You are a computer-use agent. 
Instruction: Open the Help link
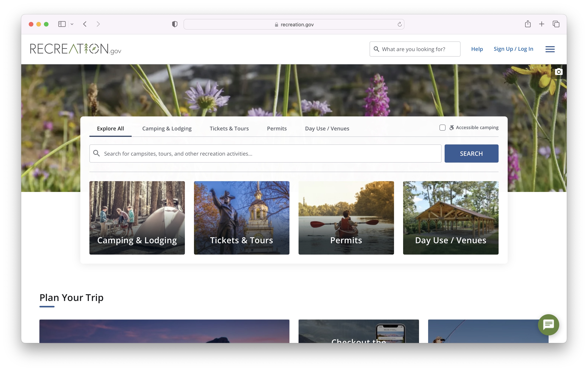pyautogui.click(x=477, y=49)
